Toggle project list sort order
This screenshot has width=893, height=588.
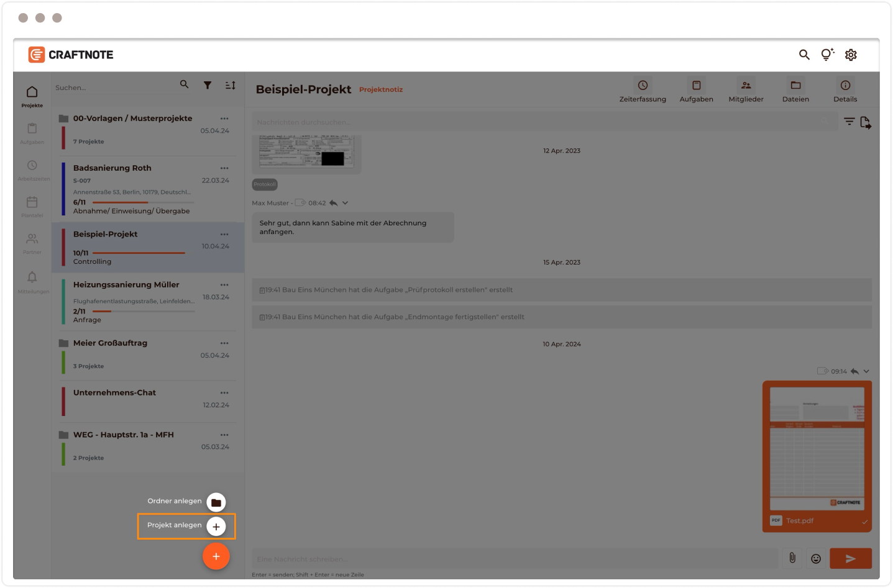pyautogui.click(x=230, y=85)
